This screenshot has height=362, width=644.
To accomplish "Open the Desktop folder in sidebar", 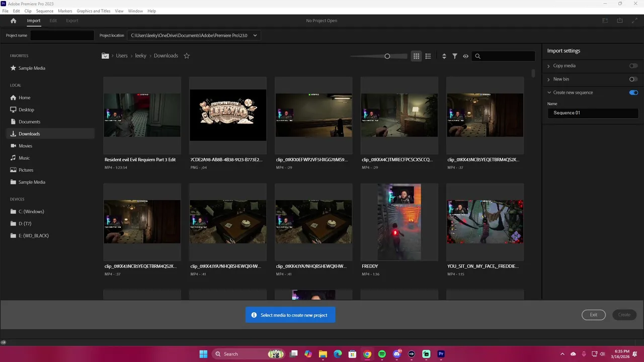I will 26,110.
